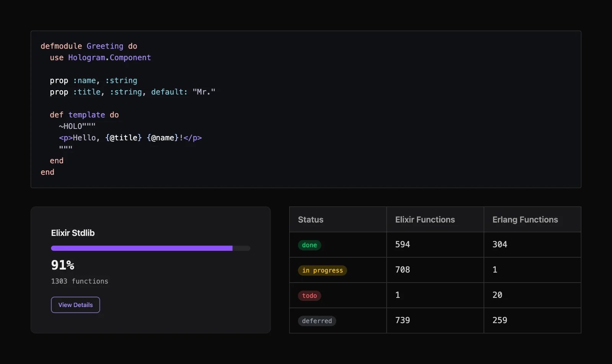
Task: Click the Status column header
Action: [x=338, y=219]
